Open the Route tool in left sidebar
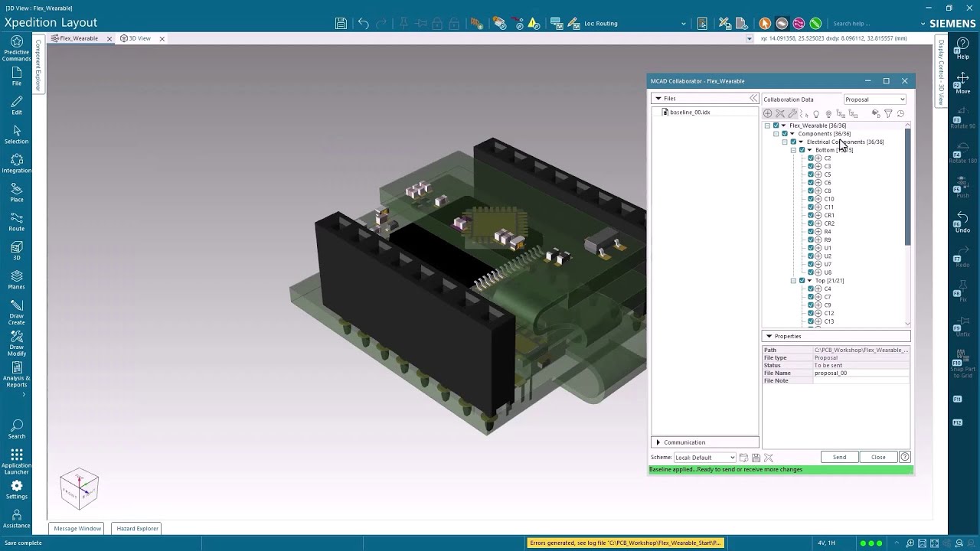The width and height of the screenshot is (980, 551). coord(16,222)
